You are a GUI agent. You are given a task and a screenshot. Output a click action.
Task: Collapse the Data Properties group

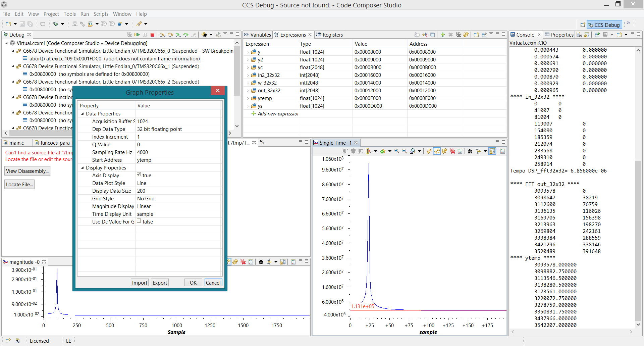pos(83,114)
